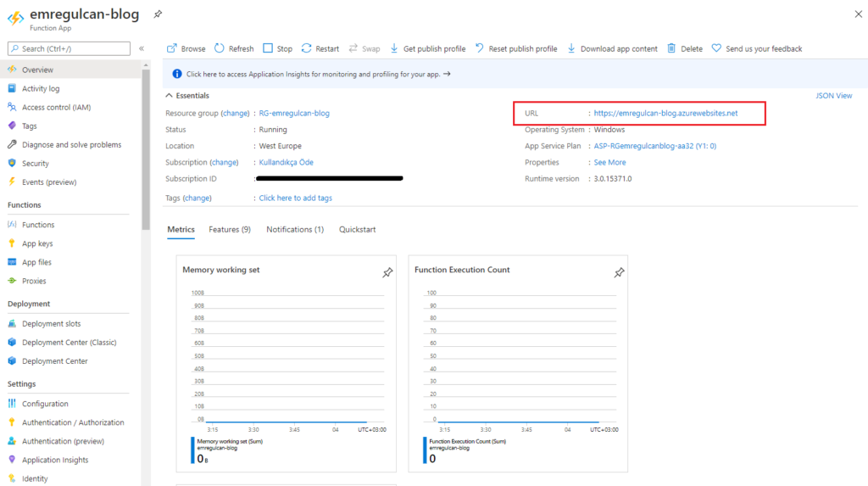The height and width of the screenshot is (486, 868).
Task: Click change next to Resource group
Action: pos(236,113)
